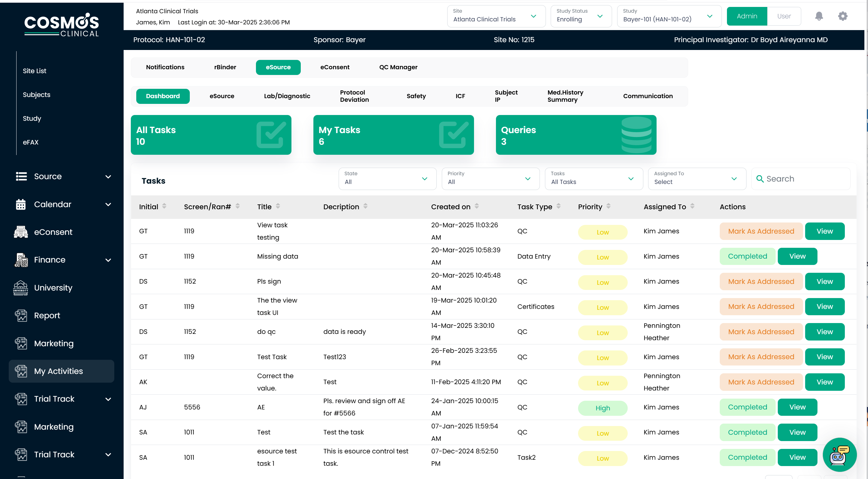Click Low priority badge for Test Task
The height and width of the screenshot is (479, 868).
602,358
